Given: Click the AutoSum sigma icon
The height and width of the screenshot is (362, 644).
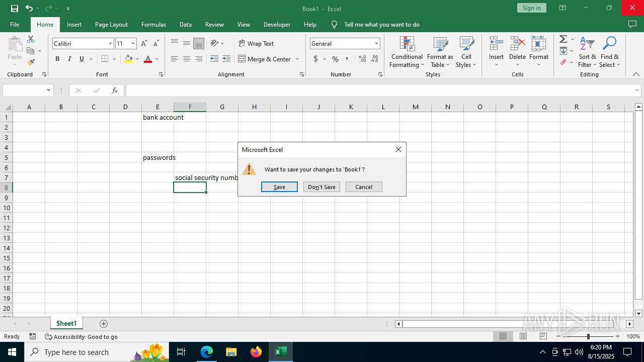Looking at the screenshot, I should [563, 39].
